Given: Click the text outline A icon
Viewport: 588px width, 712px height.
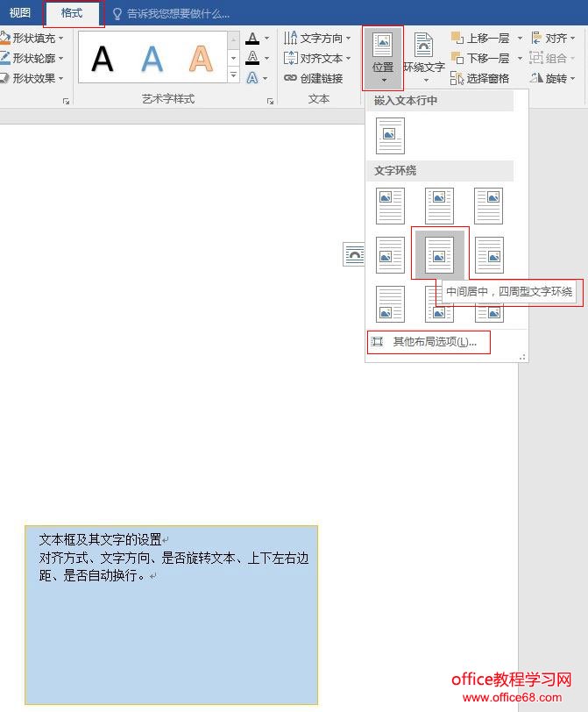Looking at the screenshot, I should 252,58.
